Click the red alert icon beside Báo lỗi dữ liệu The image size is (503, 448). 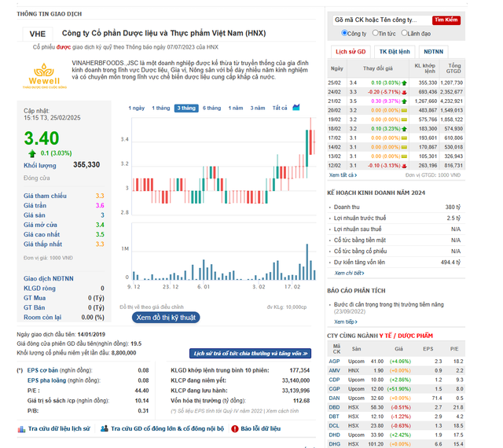coord(235,429)
